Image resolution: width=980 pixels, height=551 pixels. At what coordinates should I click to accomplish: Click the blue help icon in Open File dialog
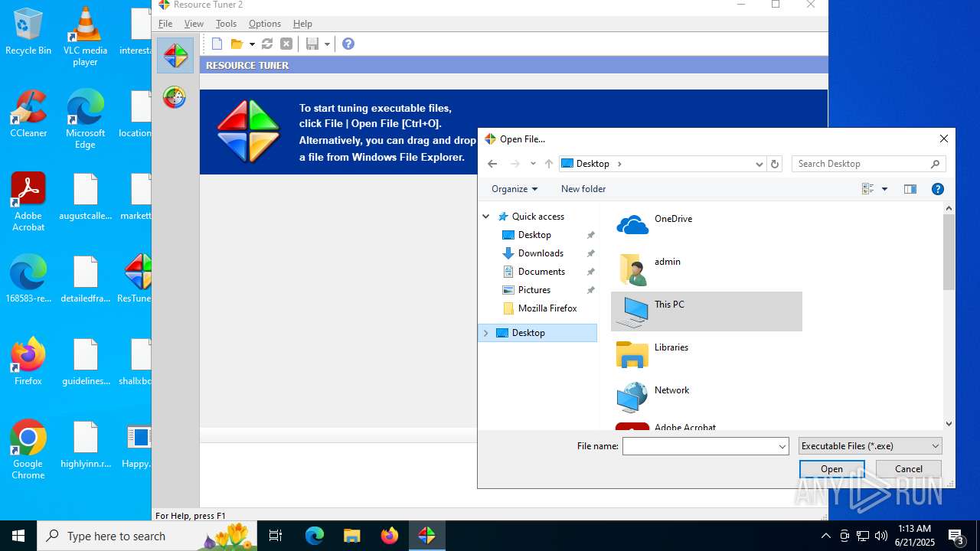click(x=938, y=189)
